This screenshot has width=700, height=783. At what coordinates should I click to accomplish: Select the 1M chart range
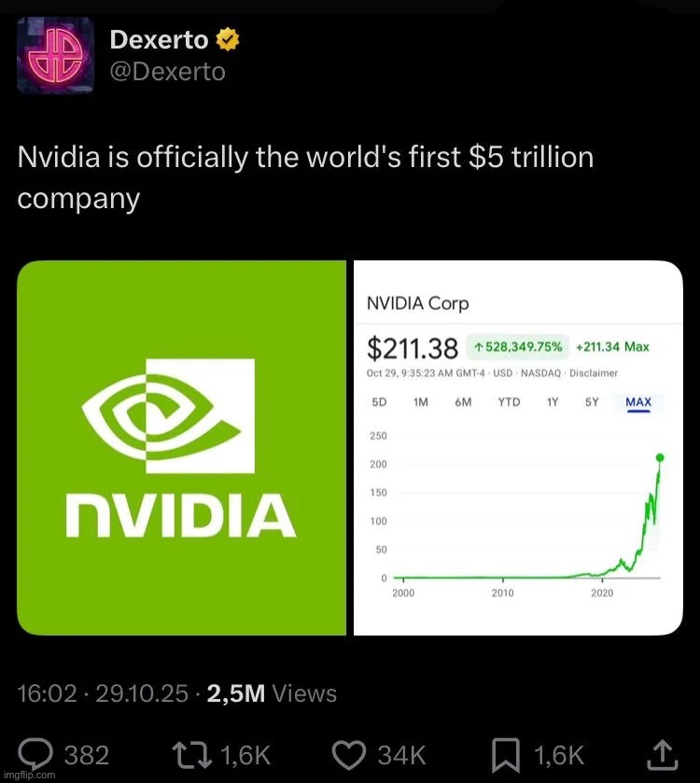[x=420, y=402]
